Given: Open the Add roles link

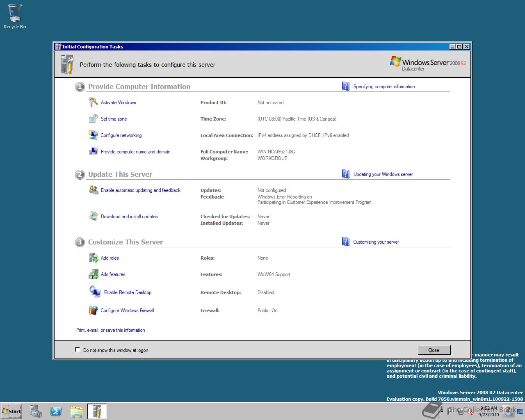Looking at the screenshot, I should point(110,258).
